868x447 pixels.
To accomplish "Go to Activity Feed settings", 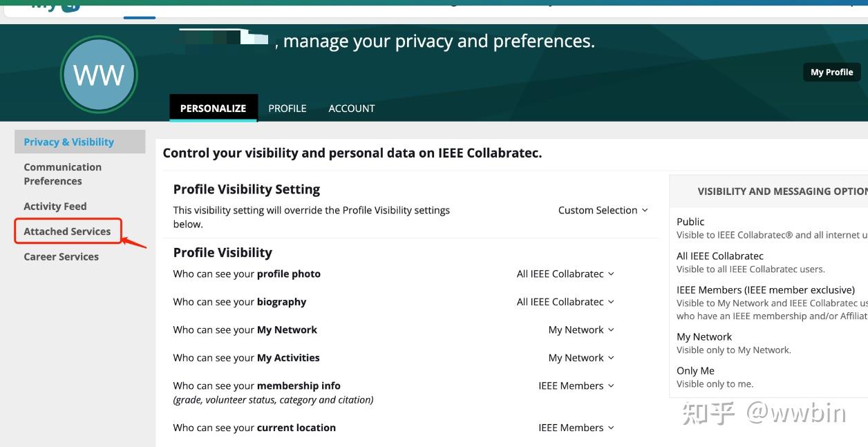I will coord(55,206).
